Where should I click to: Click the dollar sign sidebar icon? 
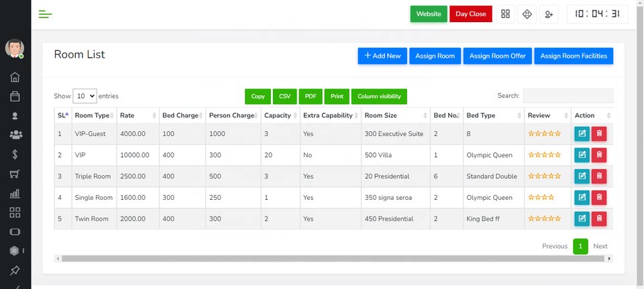click(15, 155)
